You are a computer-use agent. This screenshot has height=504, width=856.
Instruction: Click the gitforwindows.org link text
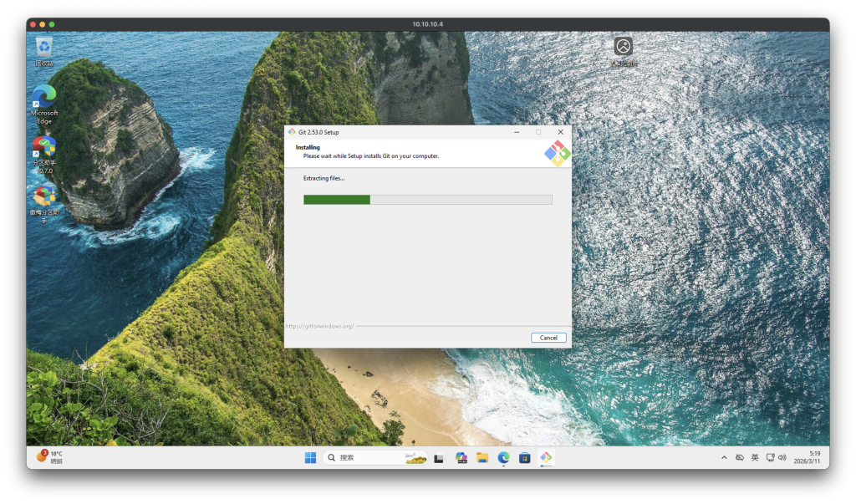pos(319,326)
